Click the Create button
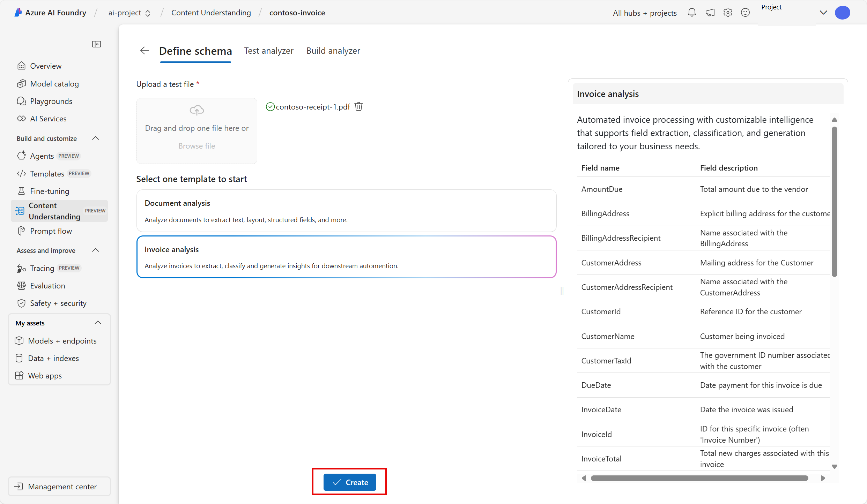867x504 pixels. point(350,482)
